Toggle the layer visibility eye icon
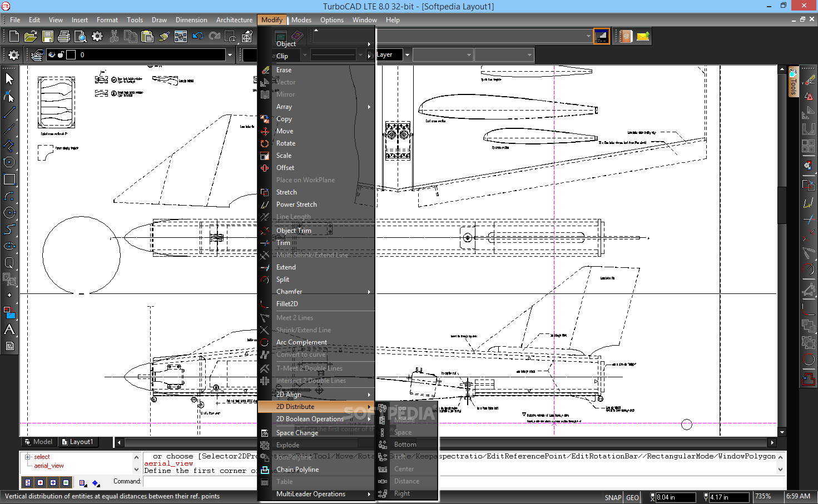818x504 pixels. tap(52, 54)
